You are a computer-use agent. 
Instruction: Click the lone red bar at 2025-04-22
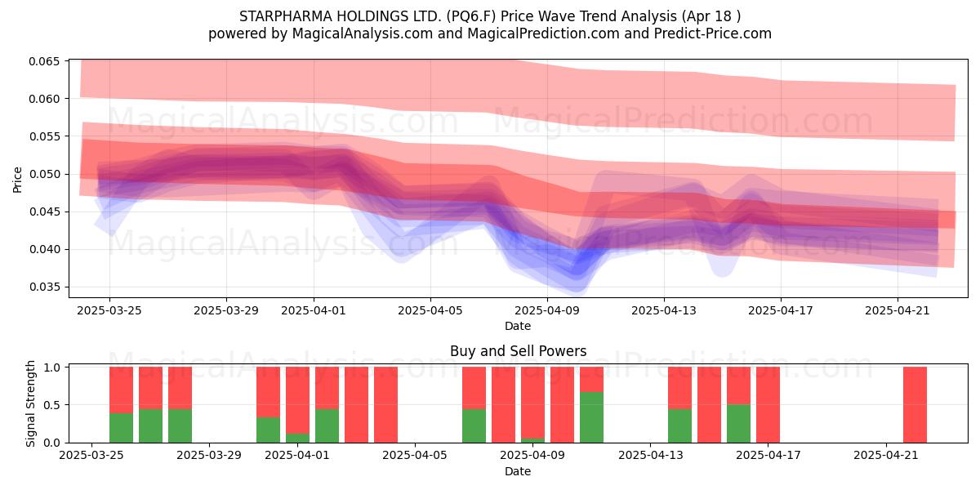[x=915, y=405]
